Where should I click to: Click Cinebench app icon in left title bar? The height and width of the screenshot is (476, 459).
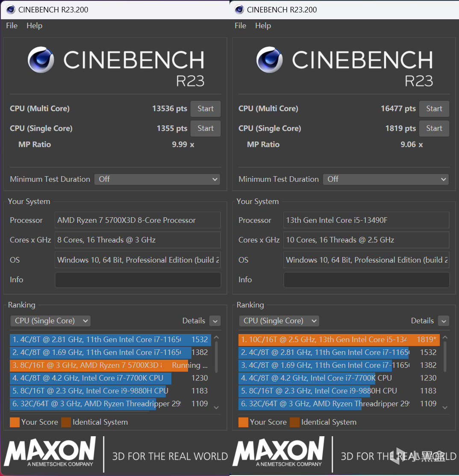tap(11, 9)
